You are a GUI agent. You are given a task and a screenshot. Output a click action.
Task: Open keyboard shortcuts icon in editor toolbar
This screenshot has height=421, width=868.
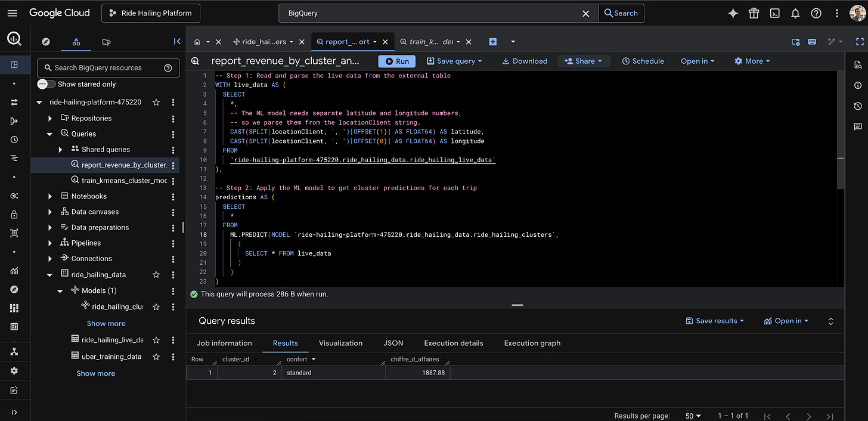(812, 42)
